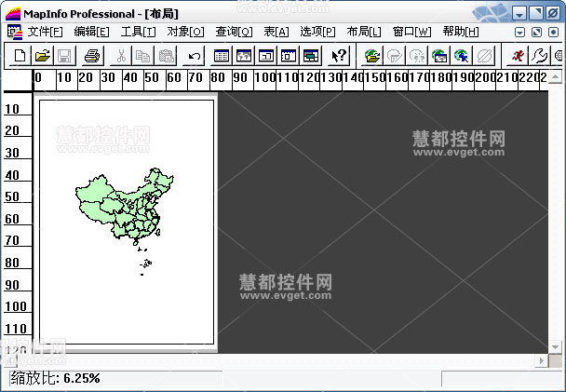This screenshot has height=392, width=566.
Task: Open a New Mapper window icon
Action: coord(244,56)
